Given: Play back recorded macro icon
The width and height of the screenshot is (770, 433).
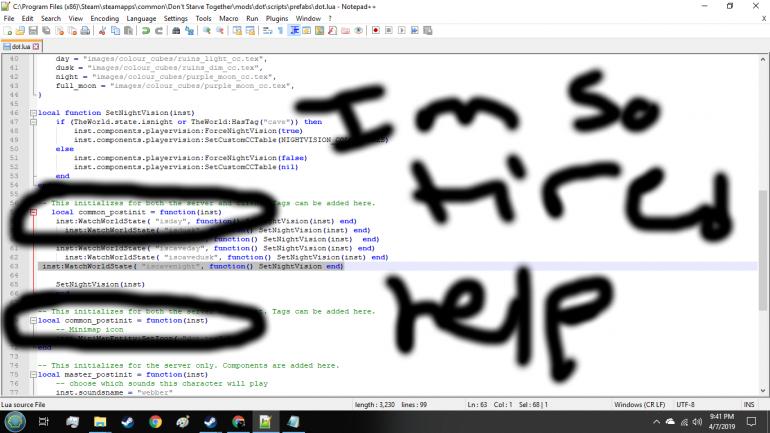Looking at the screenshot, I should point(402,30).
